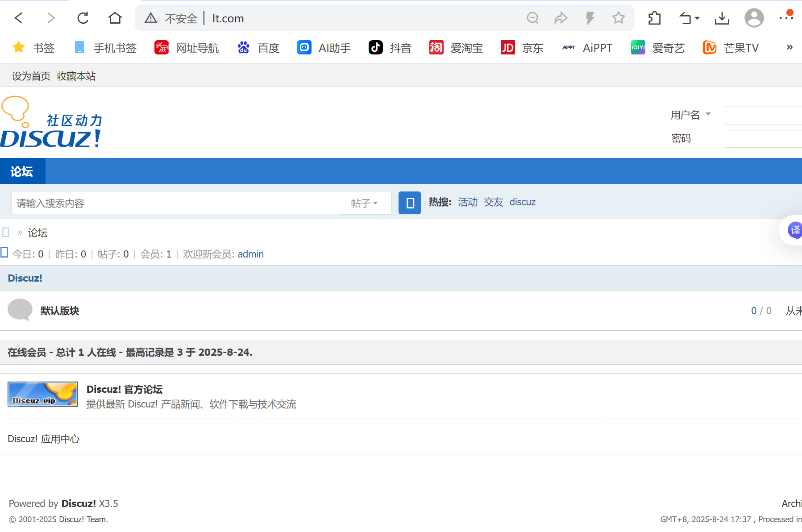Viewport: 802px width, 532px height.
Task: Open the dropdown arrow next to undo icon
Action: coord(697,18)
